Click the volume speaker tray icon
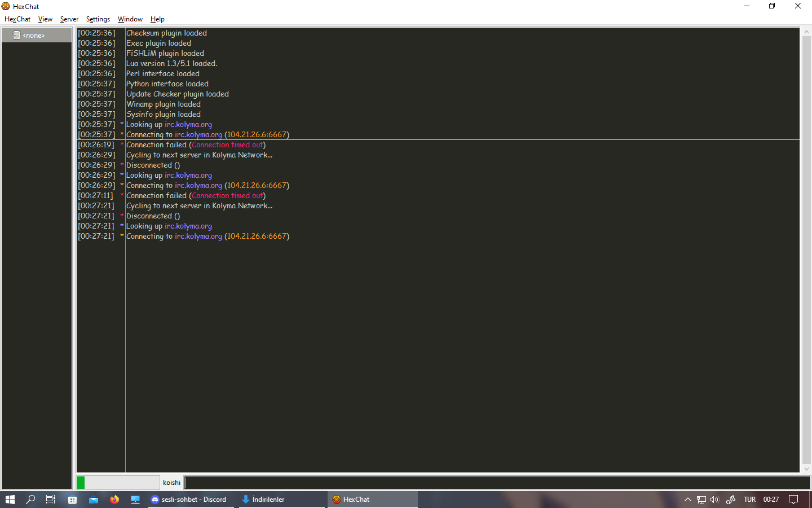Image resolution: width=812 pixels, height=508 pixels. tap(714, 500)
